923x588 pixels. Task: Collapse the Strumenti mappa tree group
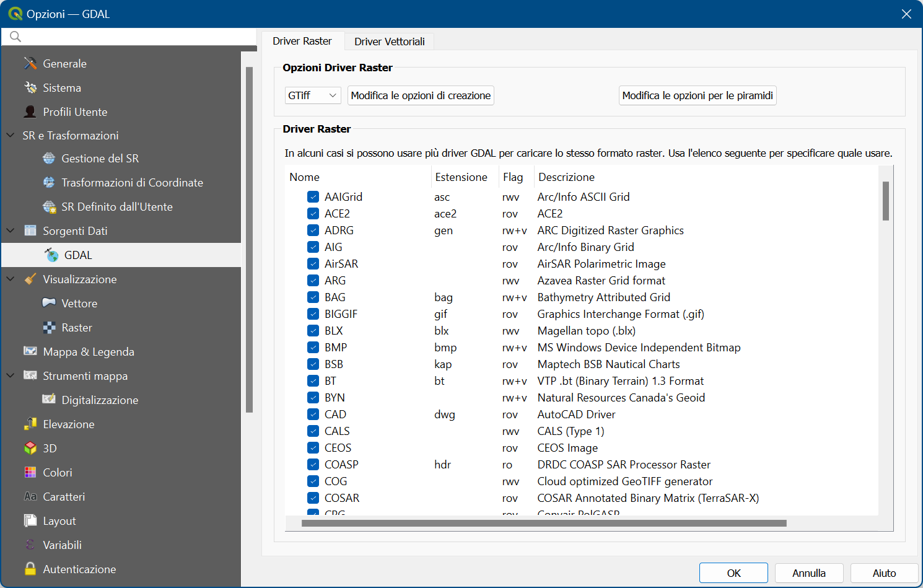coord(11,375)
